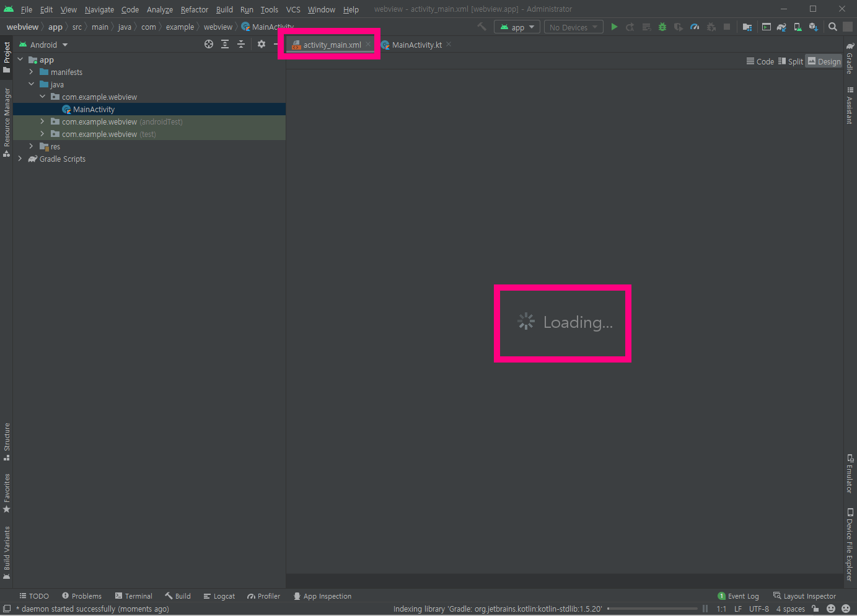
Task: Toggle Resource Manager side panel
Action: [7, 122]
